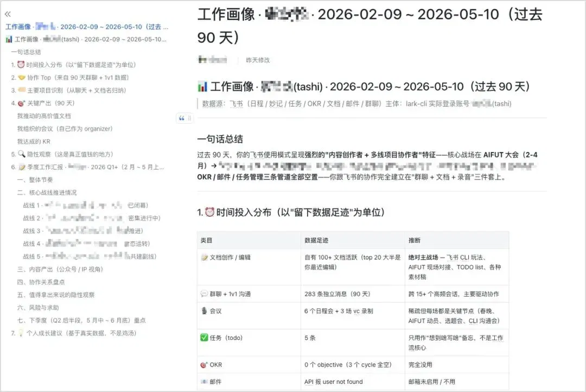The width and height of the screenshot is (586, 392).
Task: Click the blurred author name under the title
Action: 213,60
